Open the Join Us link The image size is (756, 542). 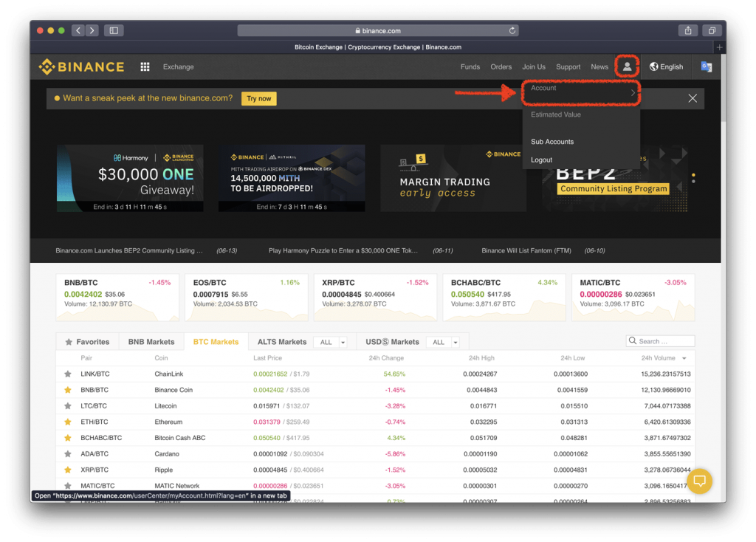pyautogui.click(x=534, y=66)
